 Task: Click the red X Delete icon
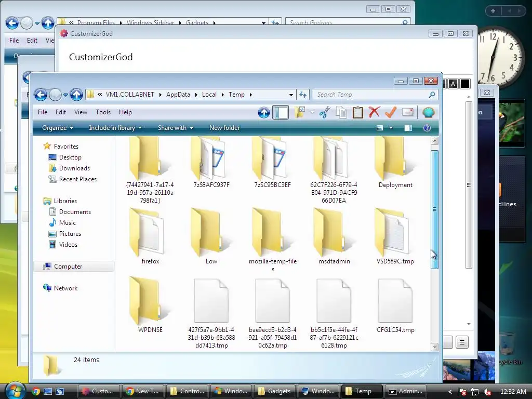pyautogui.click(x=374, y=112)
